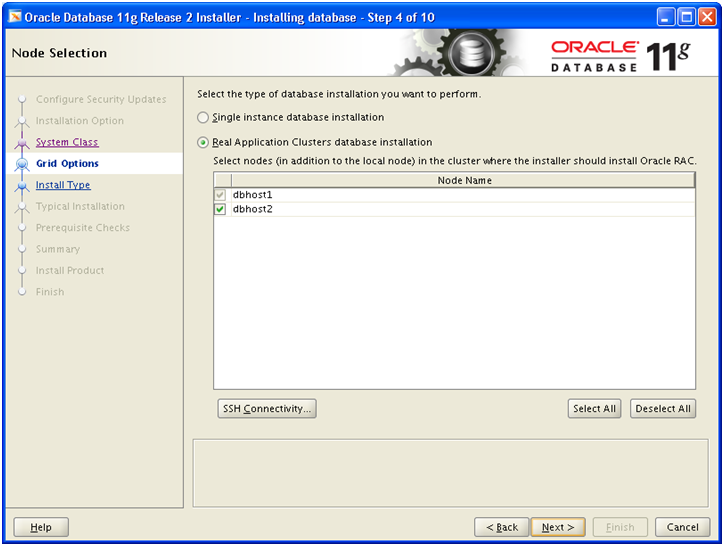Toggle the dbhost2 node checkbox
The width and height of the screenshot is (724, 546).
(x=220, y=209)
